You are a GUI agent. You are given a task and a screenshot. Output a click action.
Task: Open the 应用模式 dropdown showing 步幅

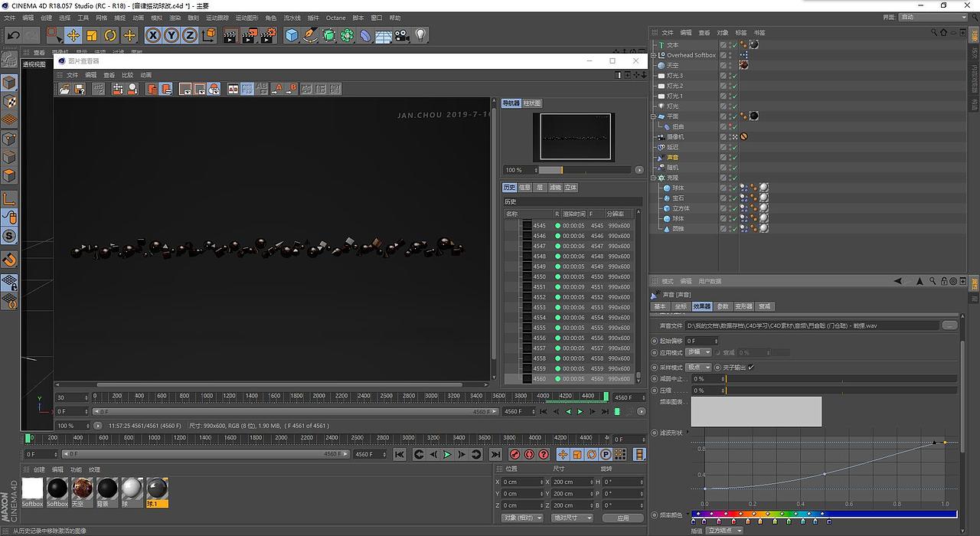[x=698, y=351]
